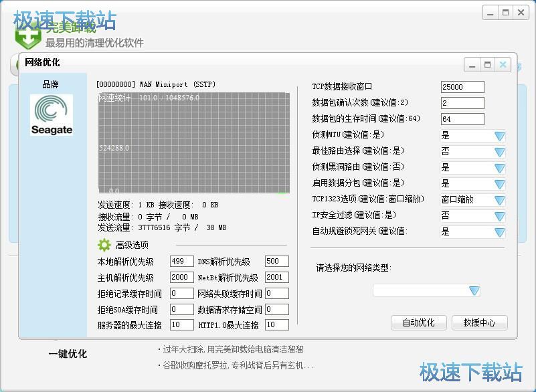Click the 请选择您的网络类型 label

click(x=353, y=268)
